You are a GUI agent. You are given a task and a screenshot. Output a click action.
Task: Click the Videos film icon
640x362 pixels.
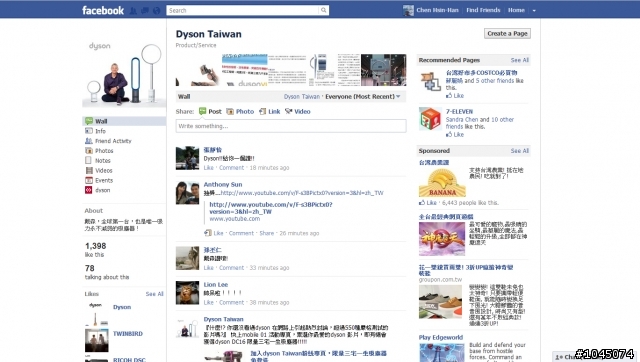[89, 170]
